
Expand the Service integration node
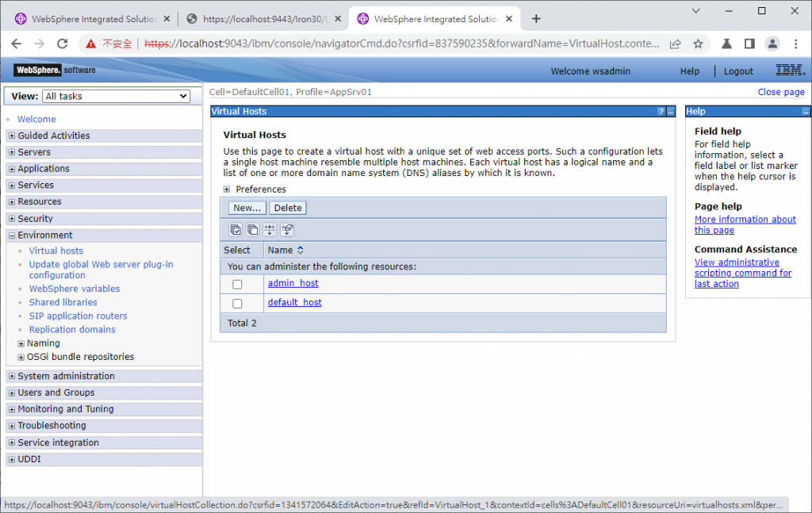12,442
